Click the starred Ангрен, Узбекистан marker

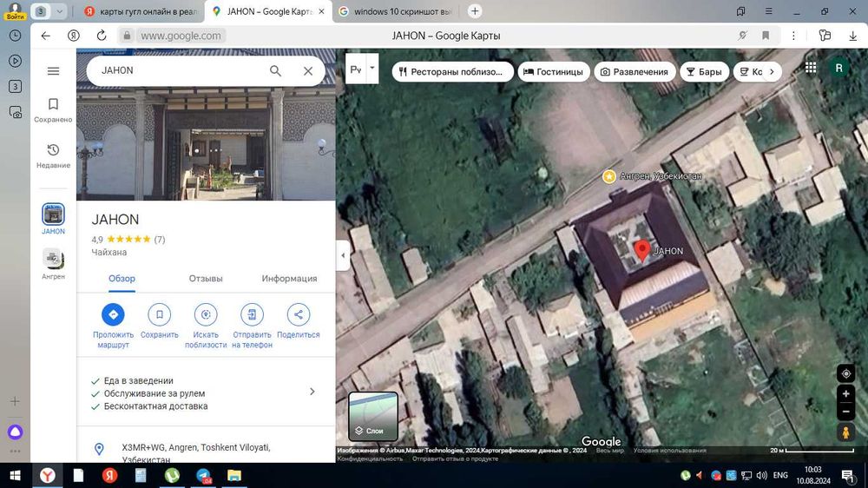tap(609, 176)
